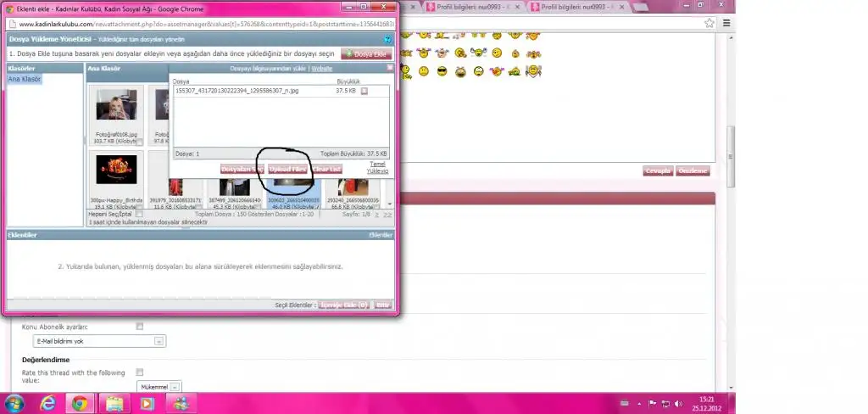Open Google Chrome from the taskbar

tap(80, 404)
